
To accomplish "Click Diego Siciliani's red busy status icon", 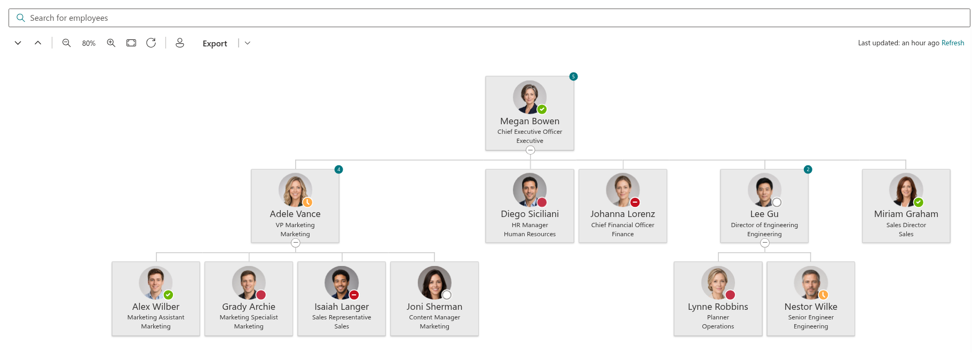I will coord(542,202).
